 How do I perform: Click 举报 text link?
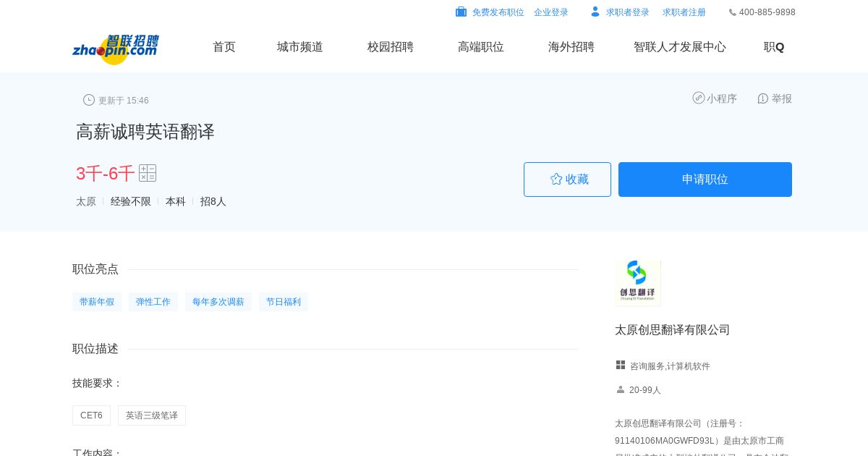click(x=782, y=98)
